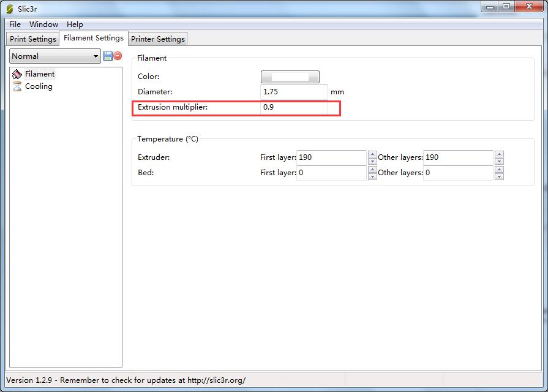548x392 pixels.
Task: Click the 'Temperature (°C)' group heading
Action: (x=168, y=139)
